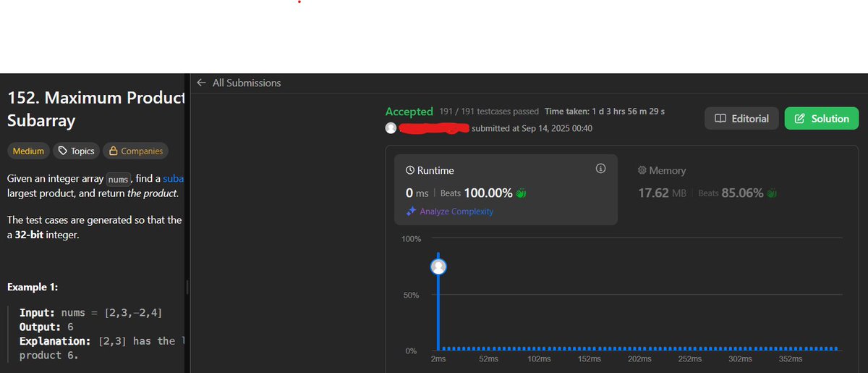Click the nums code tag in the description
This screenshot has width=868, height=373.
[x=117, y=179]
